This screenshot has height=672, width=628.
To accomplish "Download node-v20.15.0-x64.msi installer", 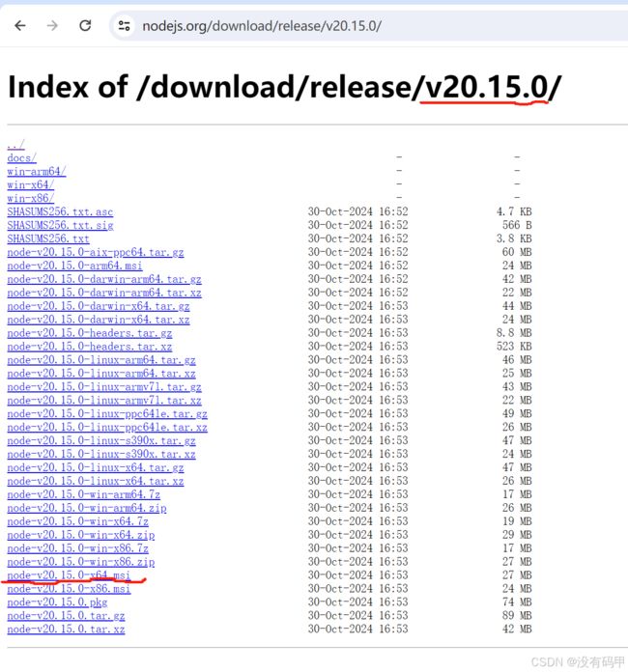I will pyautogui.click(x=69, y=575).
